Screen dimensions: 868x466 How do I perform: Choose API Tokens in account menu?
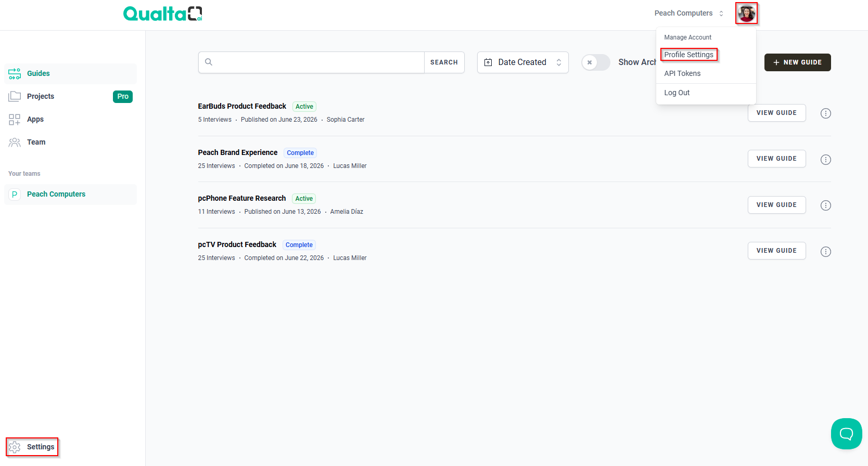(x=682, y=73)
